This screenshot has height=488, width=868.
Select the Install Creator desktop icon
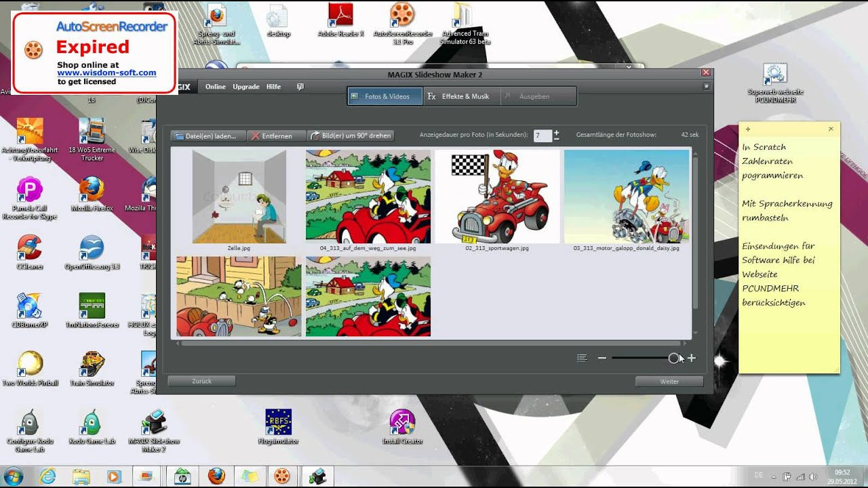point(402,427)
